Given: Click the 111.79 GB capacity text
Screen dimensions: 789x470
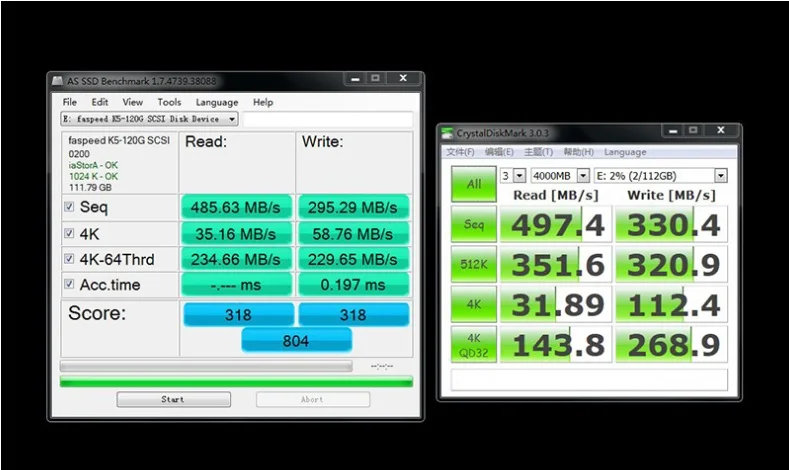Looking at the screenshot, I should point(90,187).
